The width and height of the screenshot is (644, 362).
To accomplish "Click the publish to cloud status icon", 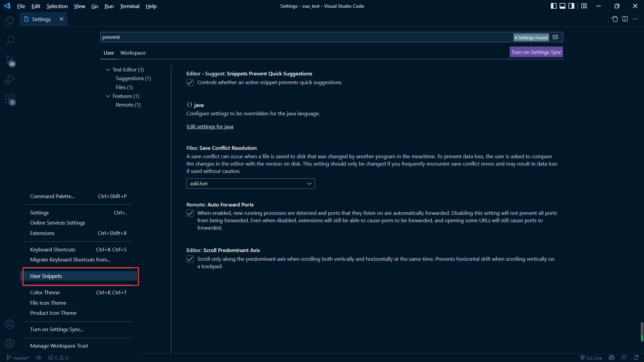I will click(x=39, y=358).
